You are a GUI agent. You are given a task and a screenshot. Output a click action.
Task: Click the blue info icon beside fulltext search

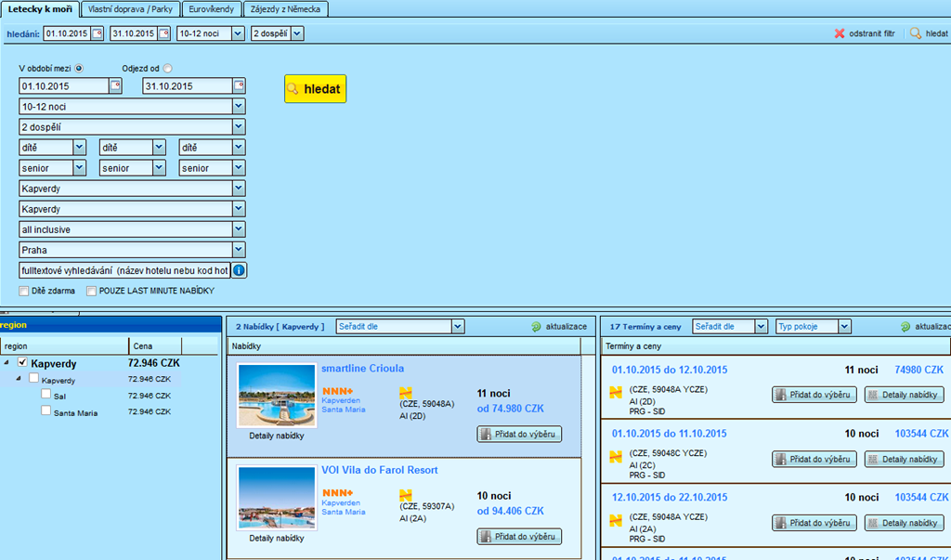point(239,270)
